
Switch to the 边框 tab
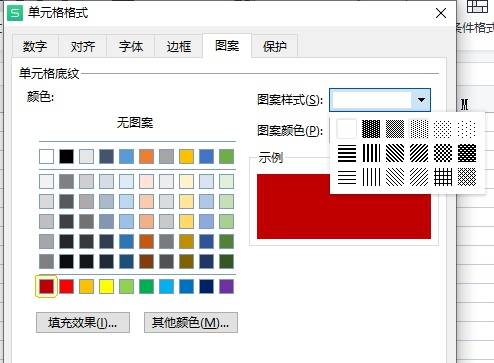[x=179, y=47]
